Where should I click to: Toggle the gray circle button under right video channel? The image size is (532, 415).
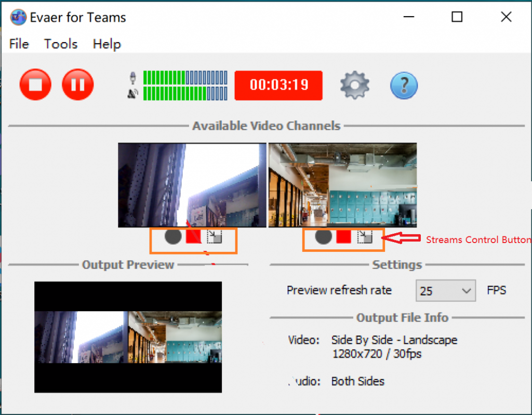pos(323,236)
